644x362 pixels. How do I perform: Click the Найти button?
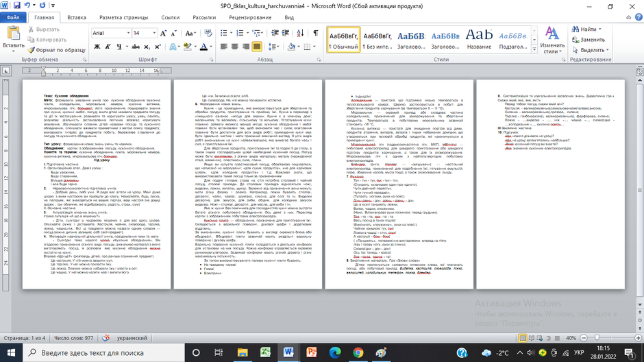tap(586, 29)
